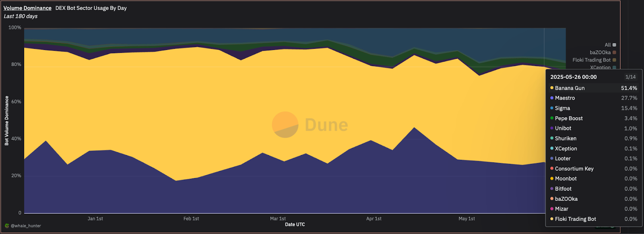The image size is (644, 234).
Task: Select the XCeption row label in tooltip
Action: pyautogui.click(x=566, y=149)
